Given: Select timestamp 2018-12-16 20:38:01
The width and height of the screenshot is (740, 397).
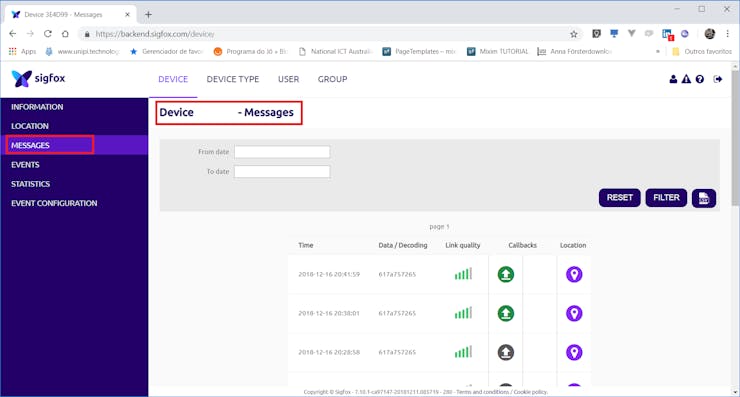Looking at the screenshot, I should click(329, 313).
